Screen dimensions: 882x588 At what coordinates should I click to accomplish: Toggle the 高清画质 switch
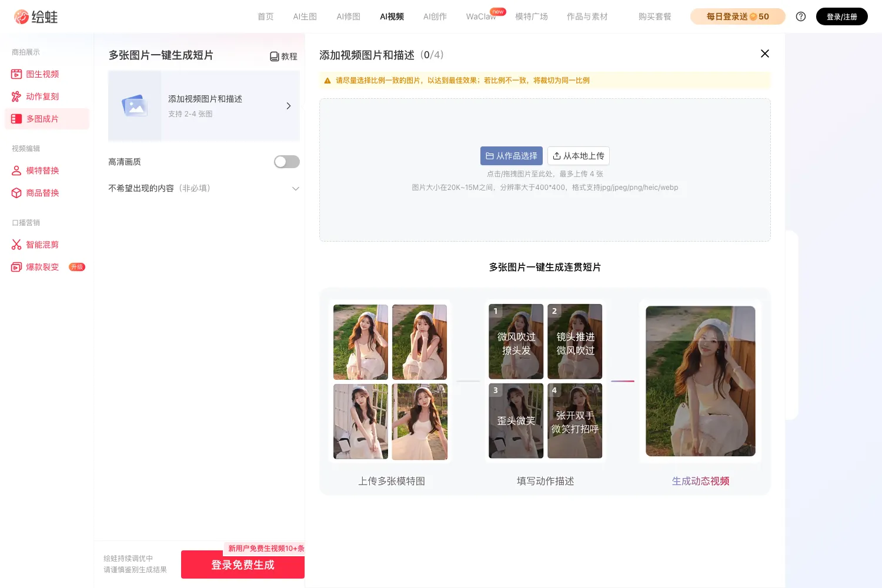click(x=287, y=162)
